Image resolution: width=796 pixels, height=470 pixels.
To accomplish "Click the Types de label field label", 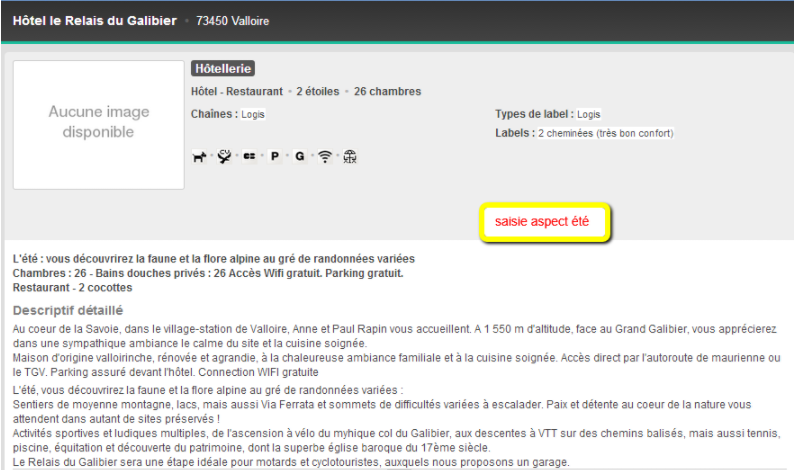I will (x=535, y=114).
